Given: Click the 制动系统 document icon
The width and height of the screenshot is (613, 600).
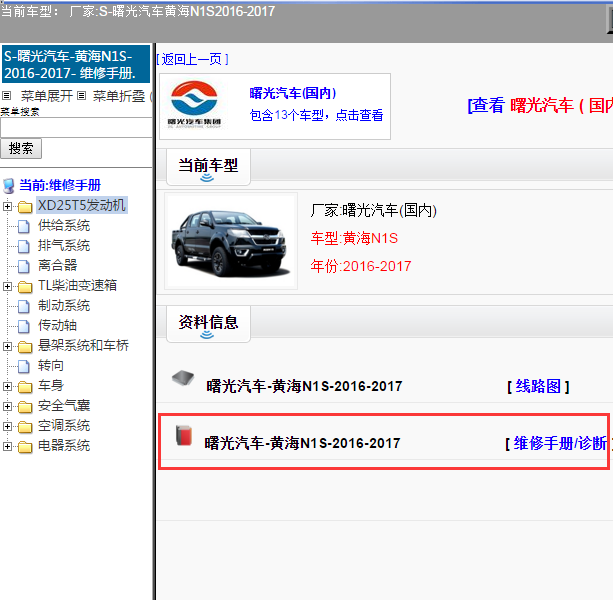Looking at the screenshot, I should (x=24, y=306).
